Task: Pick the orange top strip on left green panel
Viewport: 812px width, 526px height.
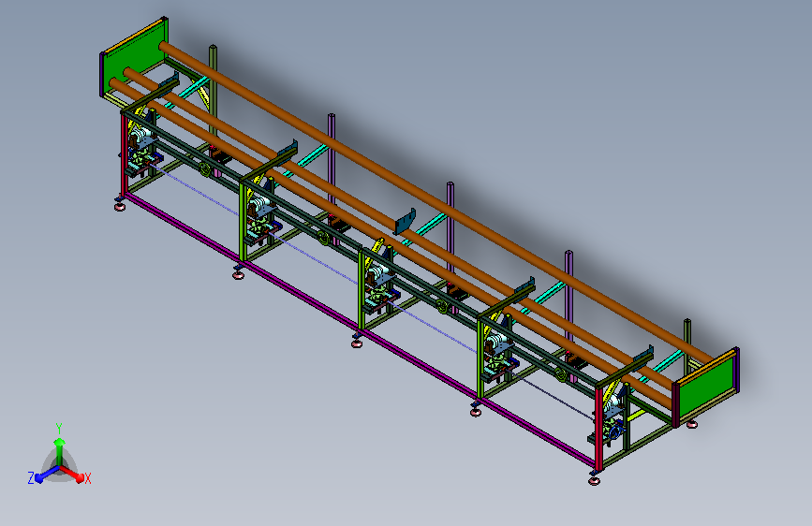Action: point(134,37)
